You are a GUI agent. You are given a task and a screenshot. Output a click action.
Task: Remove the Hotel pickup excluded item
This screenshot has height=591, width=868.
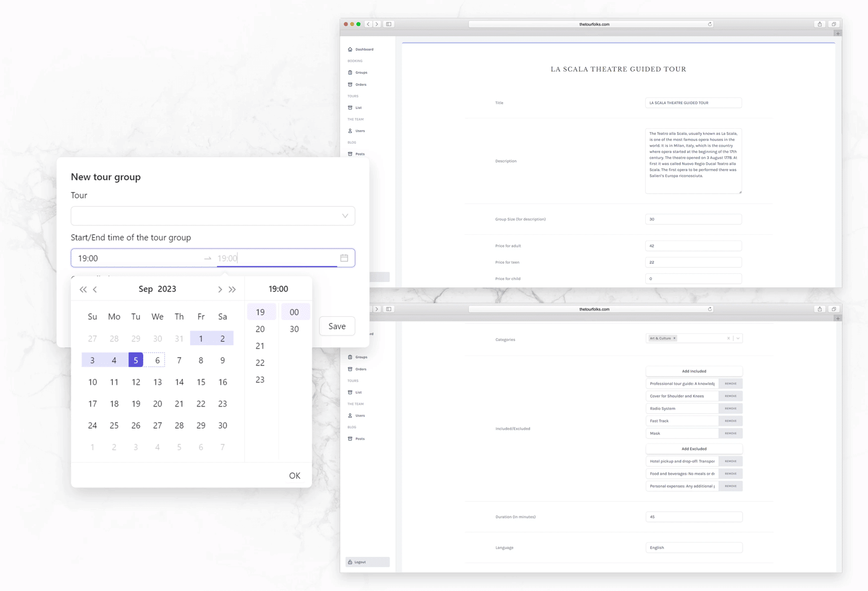[x=731, y=461]
